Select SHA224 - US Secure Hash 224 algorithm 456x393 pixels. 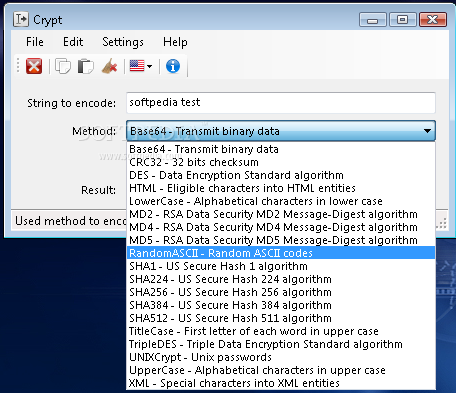281,279
